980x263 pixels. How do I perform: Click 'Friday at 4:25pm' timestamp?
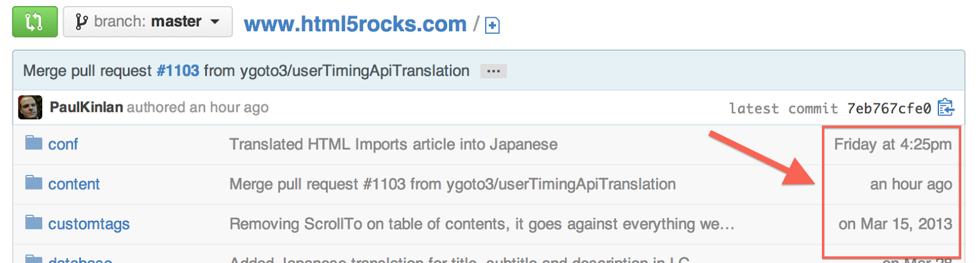(x=892, y=144)
